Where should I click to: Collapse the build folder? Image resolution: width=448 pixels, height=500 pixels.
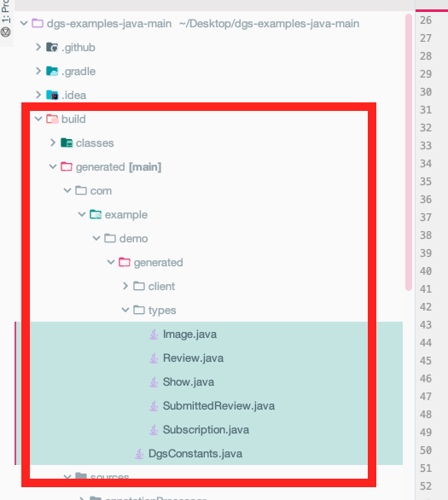tap(38, 119)
